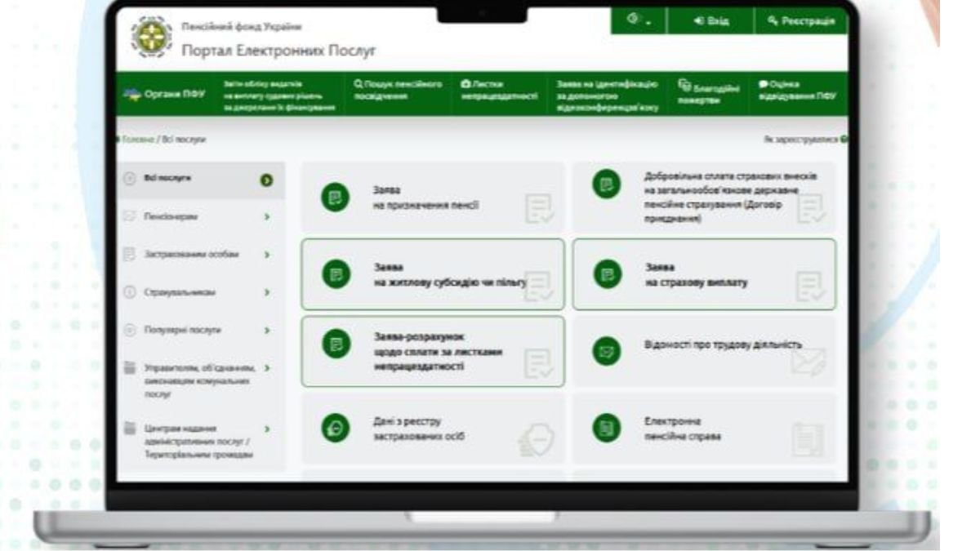Click the green icon of the insured persons registry card
Viewport: 980px width, 551px height.
335,429
